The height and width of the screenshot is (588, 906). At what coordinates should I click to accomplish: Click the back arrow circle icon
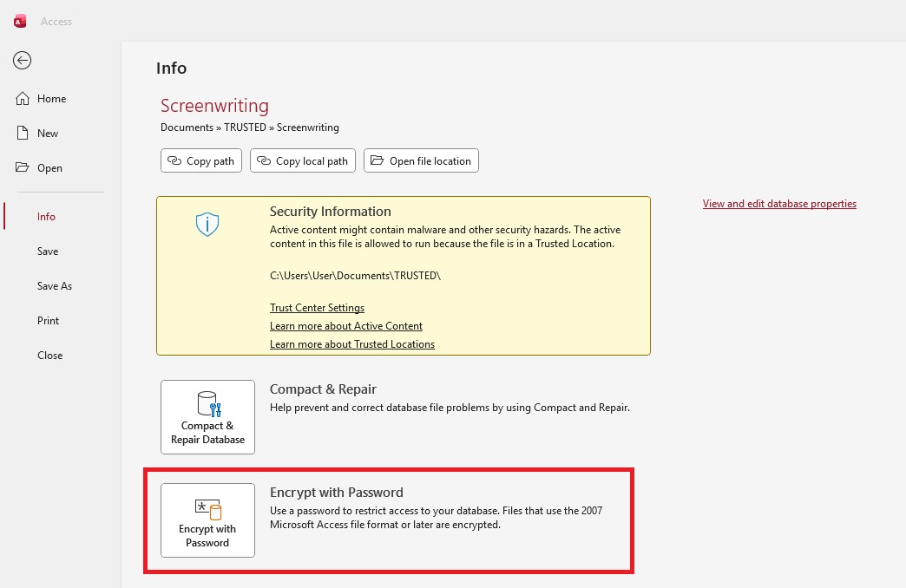pyautogui.click(x=22, y=60)
